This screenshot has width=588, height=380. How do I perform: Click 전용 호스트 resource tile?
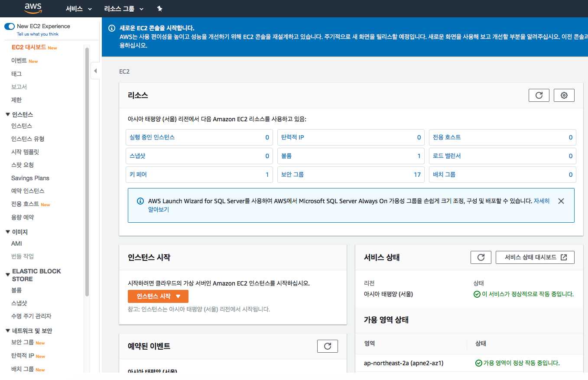click(x=503, y=137)
